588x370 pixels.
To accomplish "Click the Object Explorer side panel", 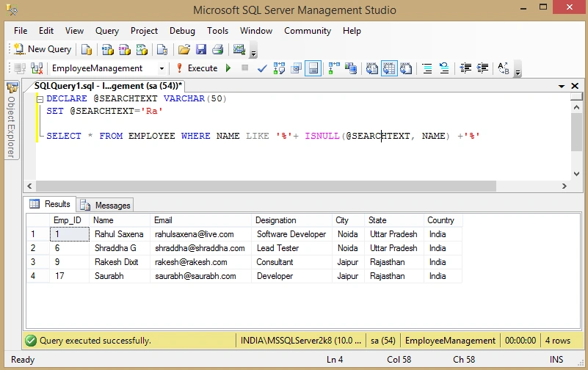I will pyautogui.click(x=12, y=120).
